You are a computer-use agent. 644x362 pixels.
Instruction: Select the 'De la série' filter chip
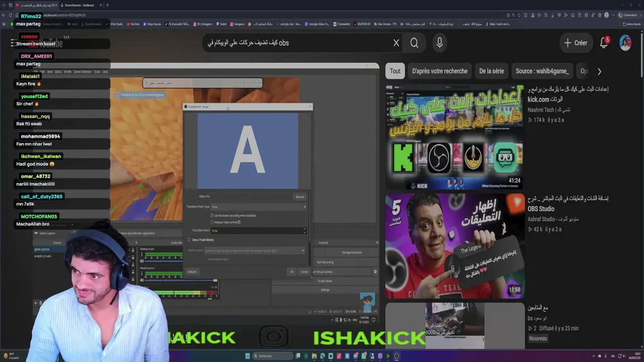492,71
